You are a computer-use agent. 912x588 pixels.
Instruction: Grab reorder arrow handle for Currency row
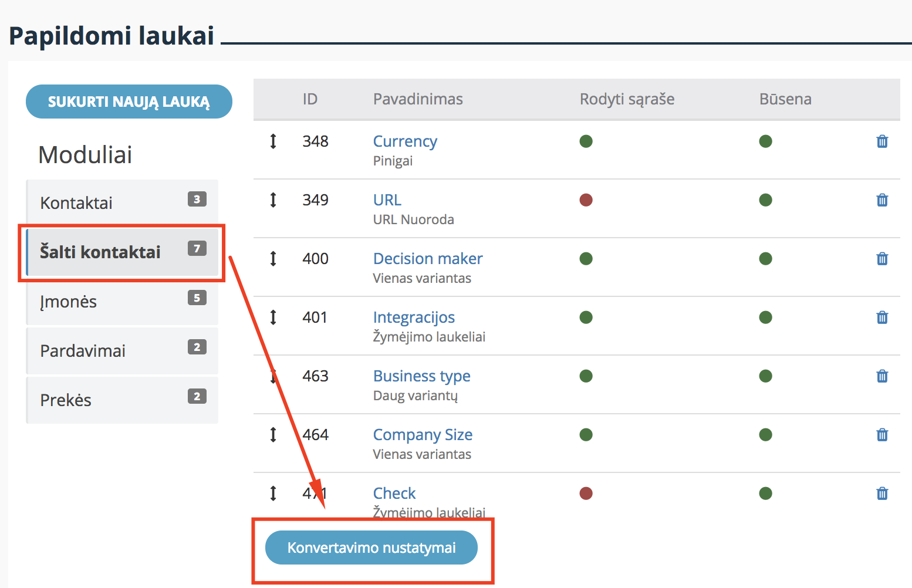pyautogui.click(x=273, y=141)
